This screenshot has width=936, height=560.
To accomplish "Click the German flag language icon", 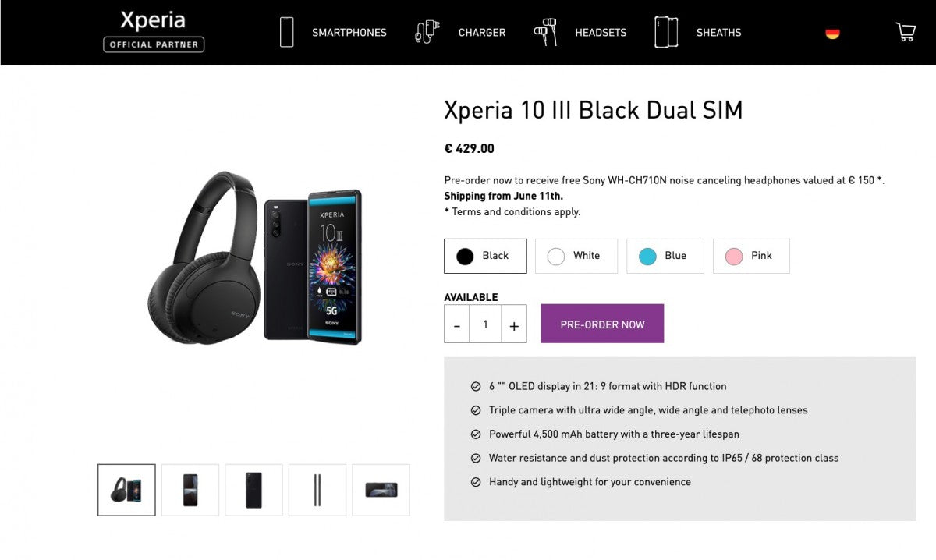I will pos(831,34).
